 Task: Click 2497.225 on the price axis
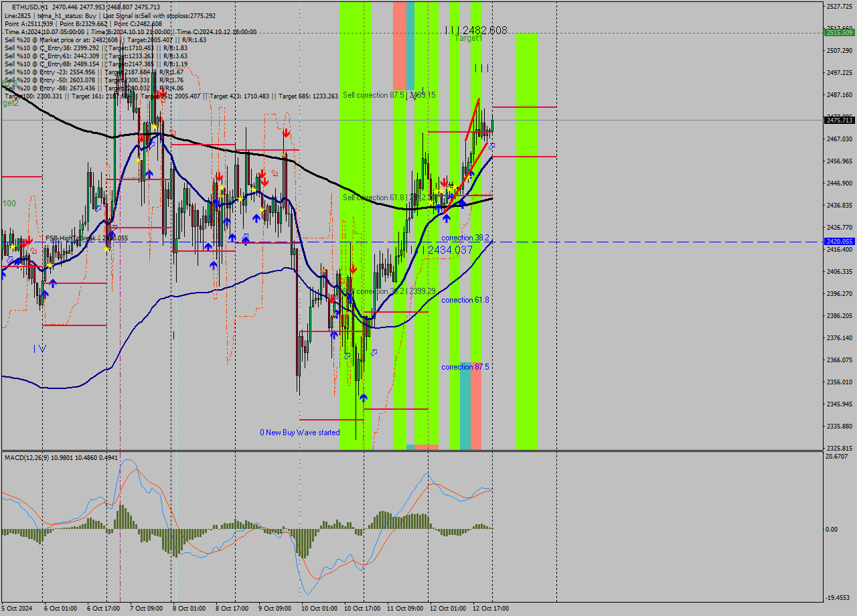tap(840, 72)
